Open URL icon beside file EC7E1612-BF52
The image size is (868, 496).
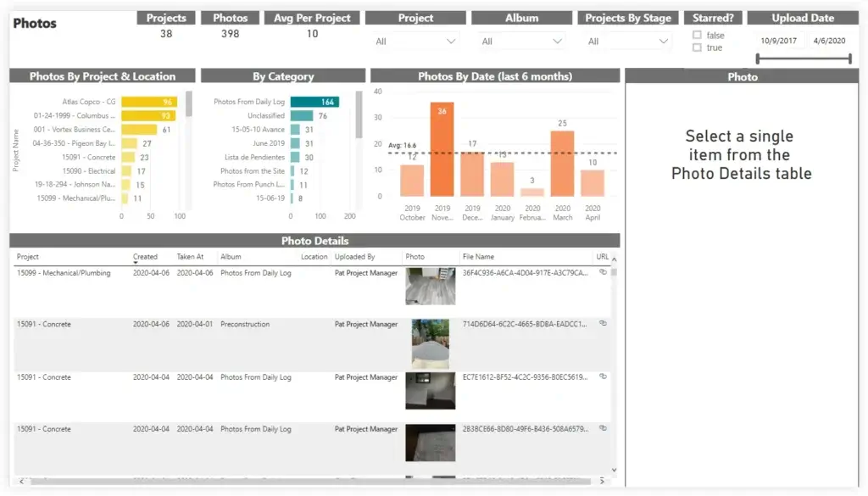click(602, 376)
